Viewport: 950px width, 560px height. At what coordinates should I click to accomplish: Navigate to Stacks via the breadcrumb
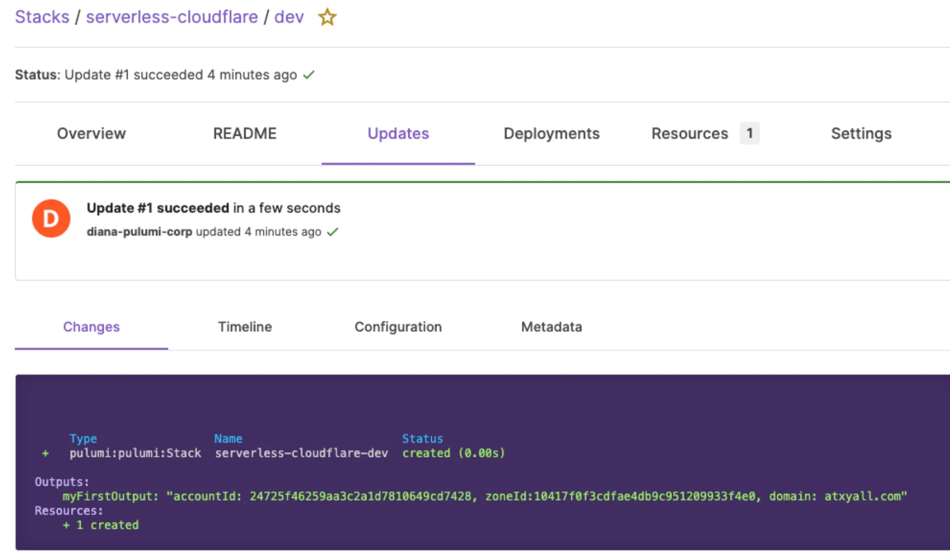coord(42,17)
